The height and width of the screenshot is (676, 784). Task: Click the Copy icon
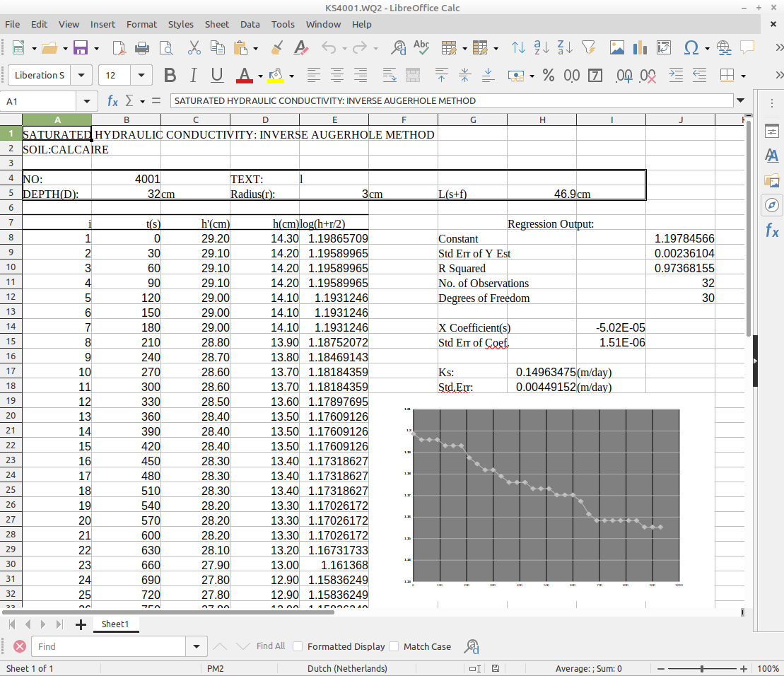[218, 48]
